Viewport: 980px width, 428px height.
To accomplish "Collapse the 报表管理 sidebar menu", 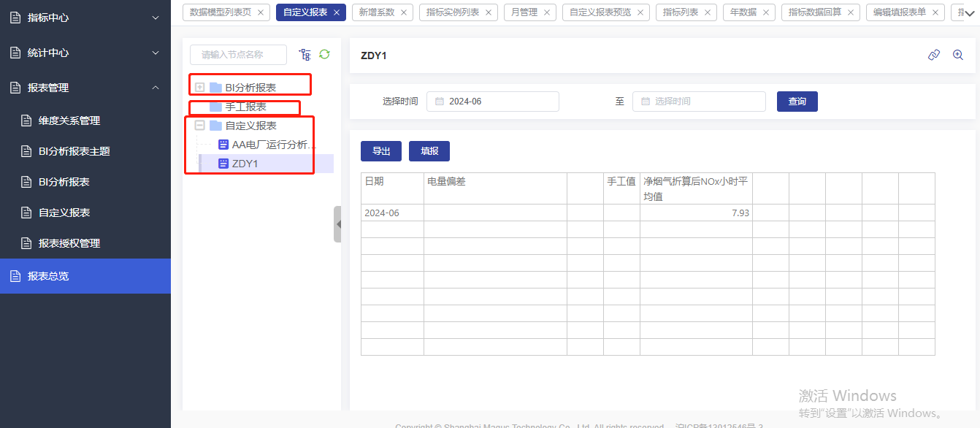I will [x=155, y=88].
